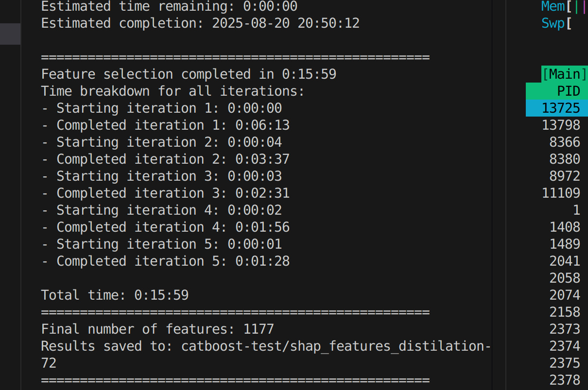
Task: Click the 'Total time: 0:15:59' line
Action: coord(115,295)
